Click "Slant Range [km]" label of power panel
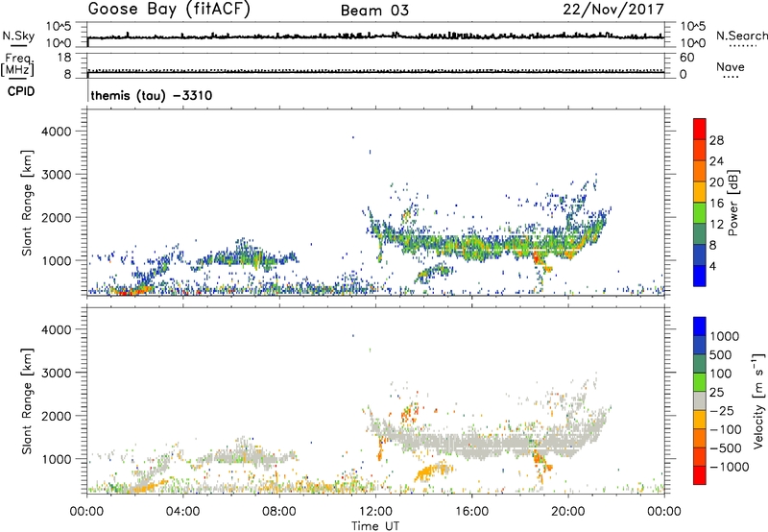This screenshot has width=768, height=532. [x=27, y=203]
